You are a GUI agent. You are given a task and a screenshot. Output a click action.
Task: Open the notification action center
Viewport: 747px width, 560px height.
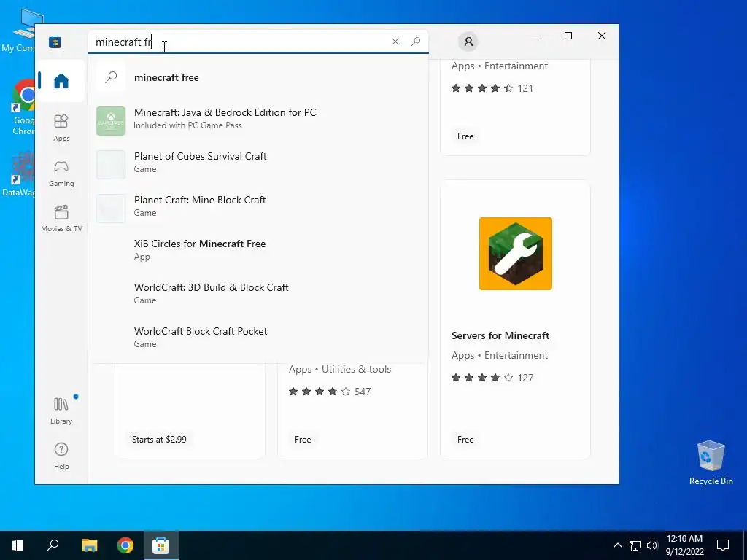723,545
